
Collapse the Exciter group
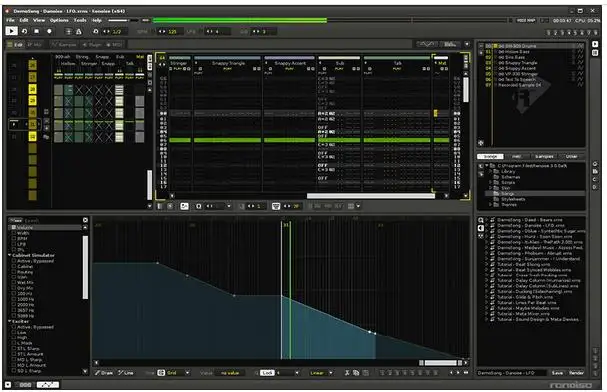coord(10,321)
